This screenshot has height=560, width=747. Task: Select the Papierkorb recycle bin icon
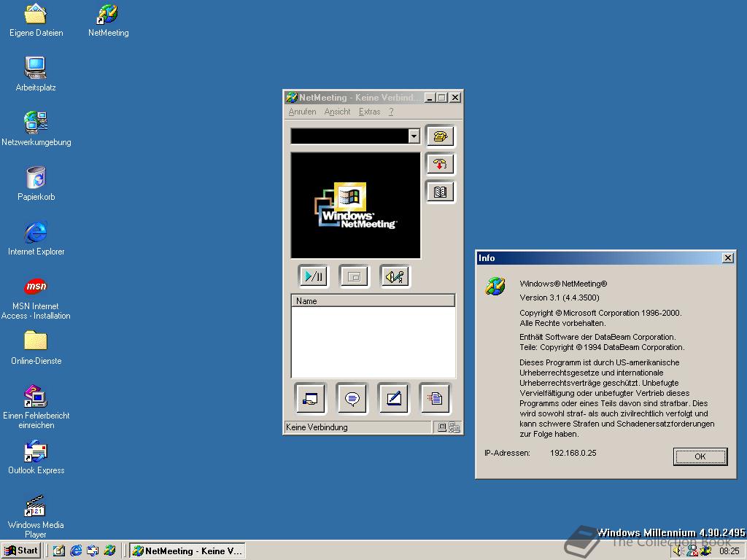(x=36, y=184)
